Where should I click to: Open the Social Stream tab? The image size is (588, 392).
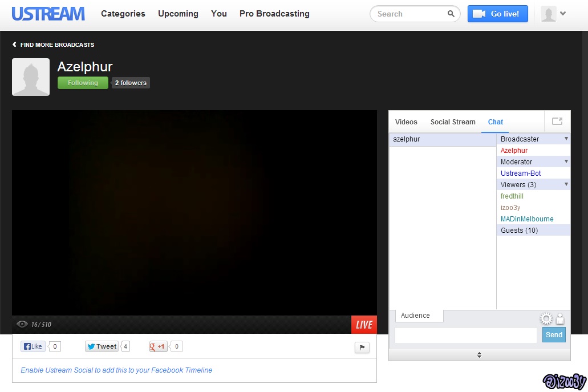click(x=453, y=122)
